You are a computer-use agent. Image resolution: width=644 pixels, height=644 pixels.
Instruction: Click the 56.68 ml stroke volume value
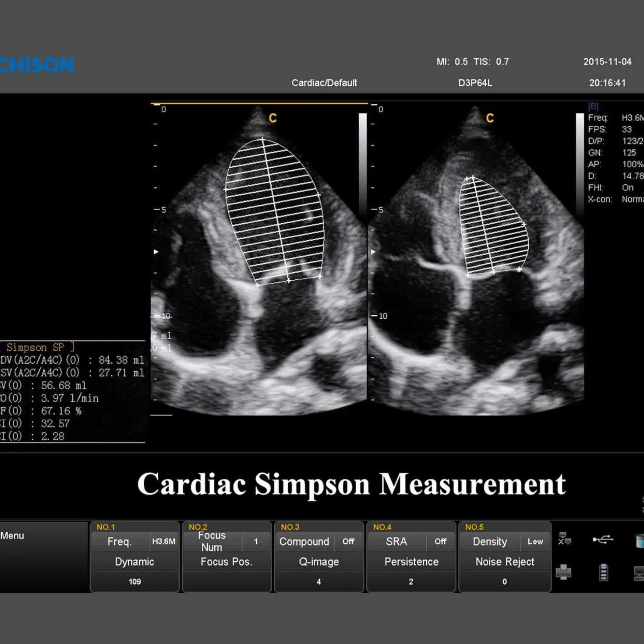[x=64, y=385]
